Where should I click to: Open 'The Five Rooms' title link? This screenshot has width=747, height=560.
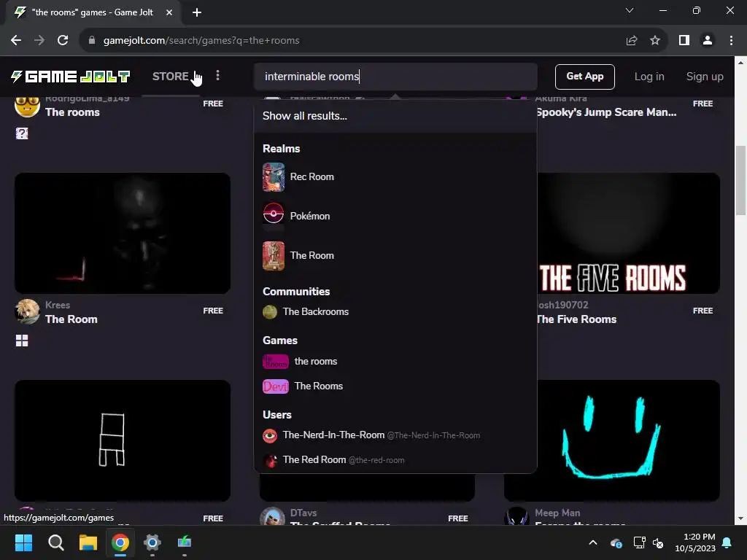(x=576, y=319)
